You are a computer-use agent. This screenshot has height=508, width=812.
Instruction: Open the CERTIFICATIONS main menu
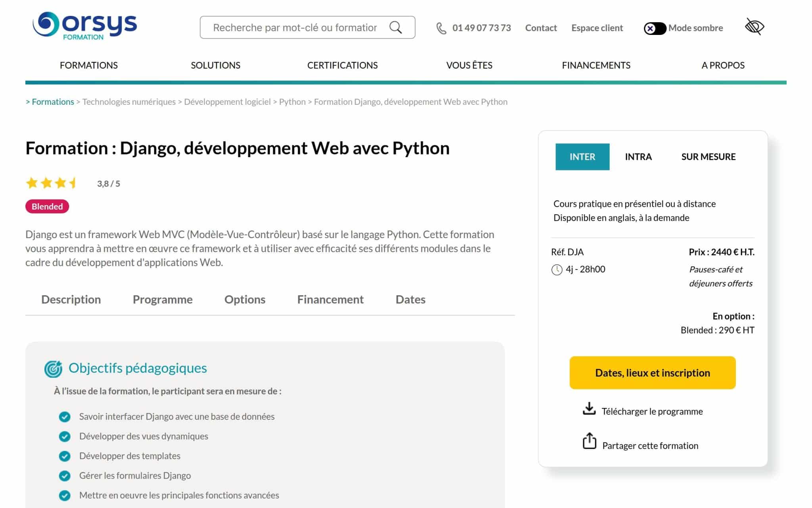343,65
